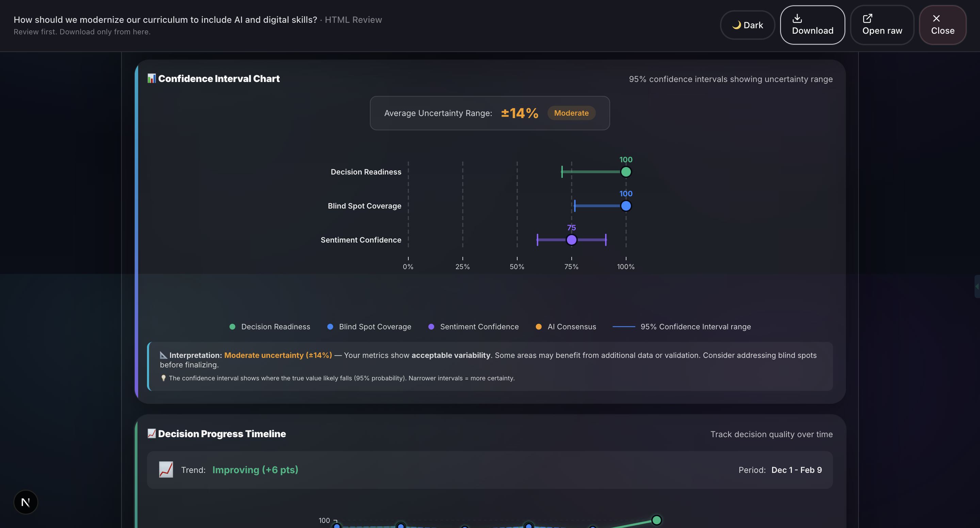Click the ruler icon before Interpretation
Screen dimensions: 980x528
(x=164, y=355)
